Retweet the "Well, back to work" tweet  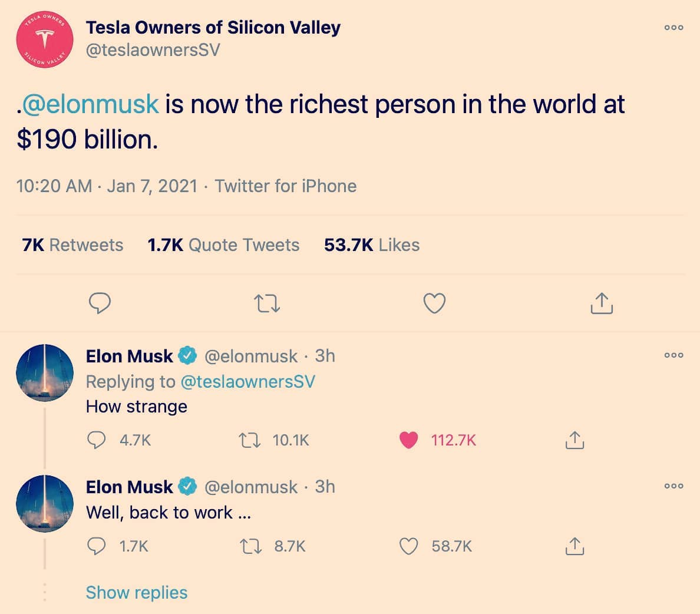coord(251,546)
